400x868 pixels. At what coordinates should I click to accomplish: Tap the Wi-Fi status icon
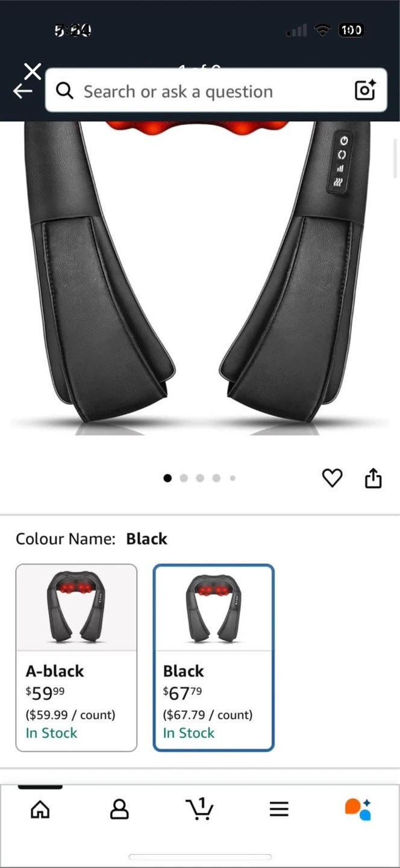[x=323, y=30]
